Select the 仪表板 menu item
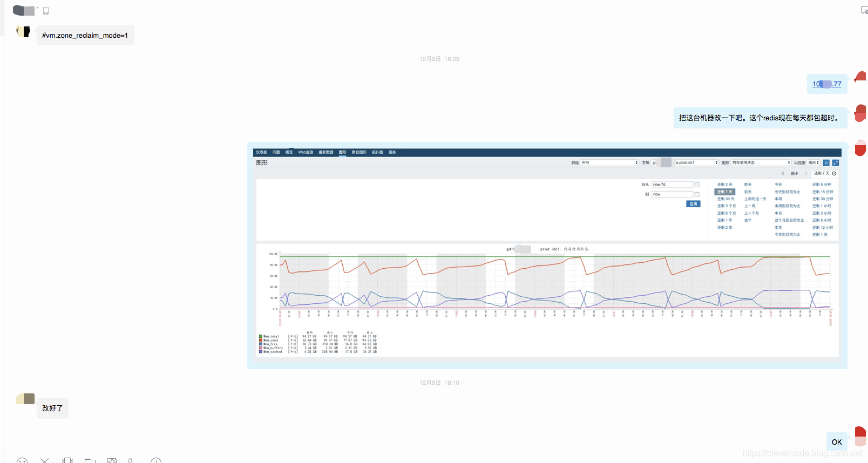Viewport: 868px width, 463px height. pyautogui.click(x=261, y=152)
